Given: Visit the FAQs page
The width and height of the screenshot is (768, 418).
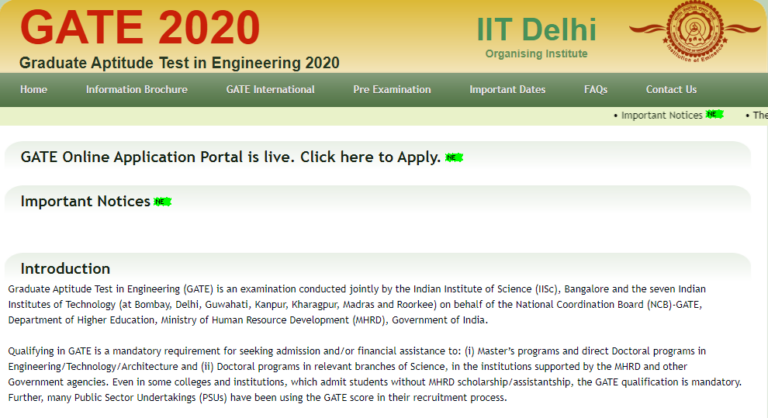Looking at the screenshot, I should coord(595,90).
